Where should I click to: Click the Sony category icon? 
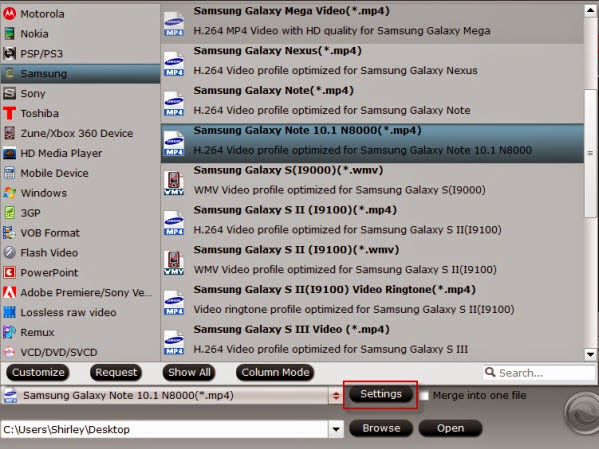click(x=10, y=93)
